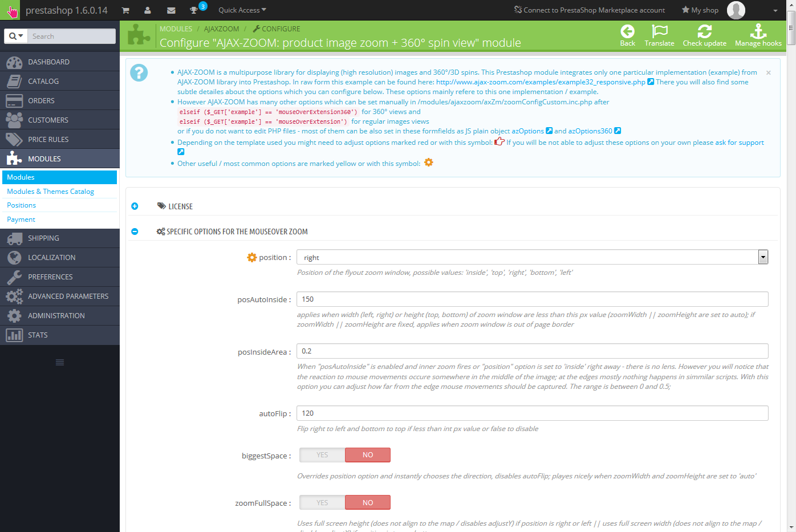Open the search type dropdown arrow

coord(15,36)
